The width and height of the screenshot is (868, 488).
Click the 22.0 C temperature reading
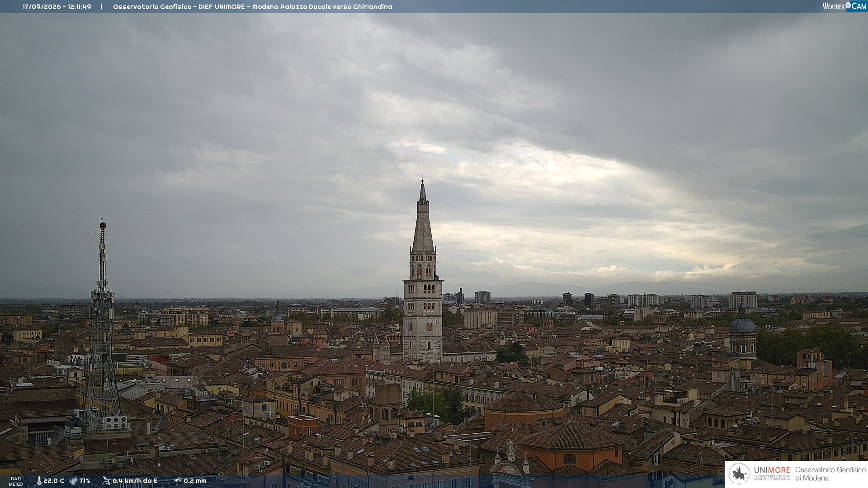[x=54, y=481]
